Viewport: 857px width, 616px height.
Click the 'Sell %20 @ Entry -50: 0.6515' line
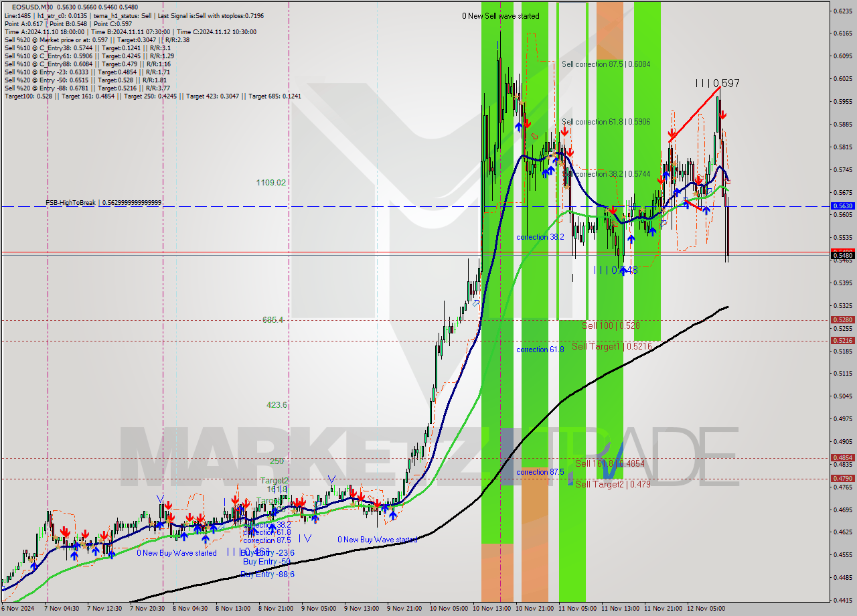(x=86, y=80)
